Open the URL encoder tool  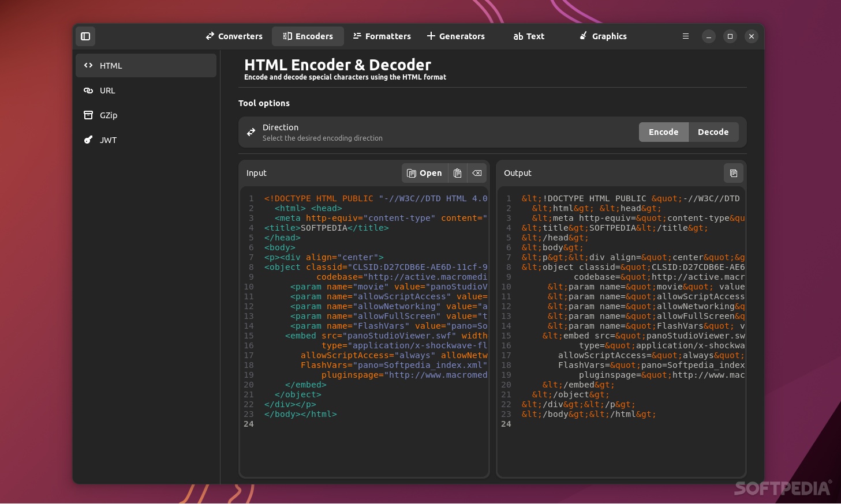[x=145, y=90]
